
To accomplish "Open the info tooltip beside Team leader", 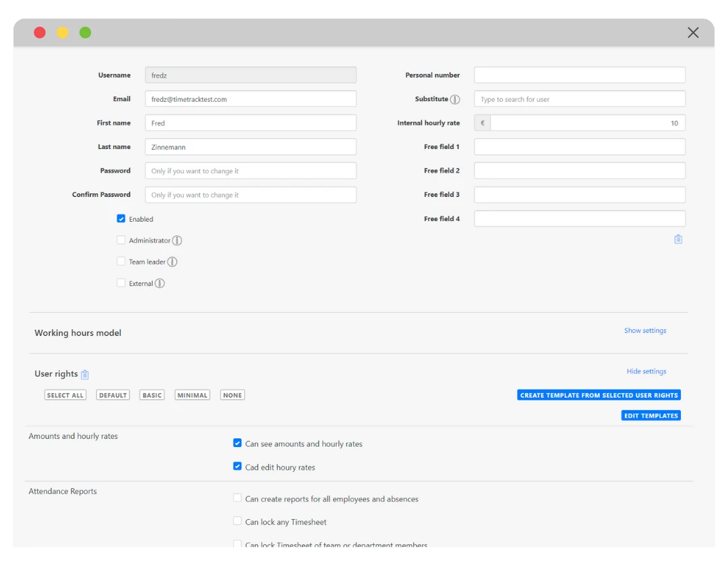I will (x=173, y=262).
